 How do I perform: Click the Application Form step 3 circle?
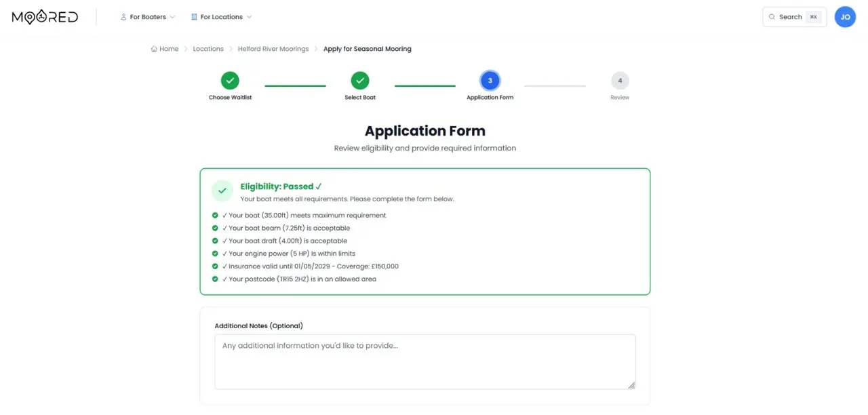pyautogui.click(x=490, y=79)
